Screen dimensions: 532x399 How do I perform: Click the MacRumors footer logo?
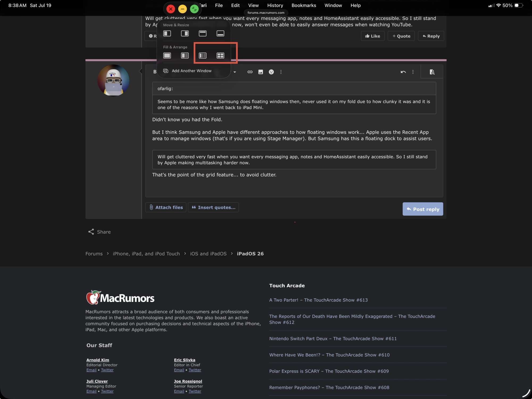120,297
